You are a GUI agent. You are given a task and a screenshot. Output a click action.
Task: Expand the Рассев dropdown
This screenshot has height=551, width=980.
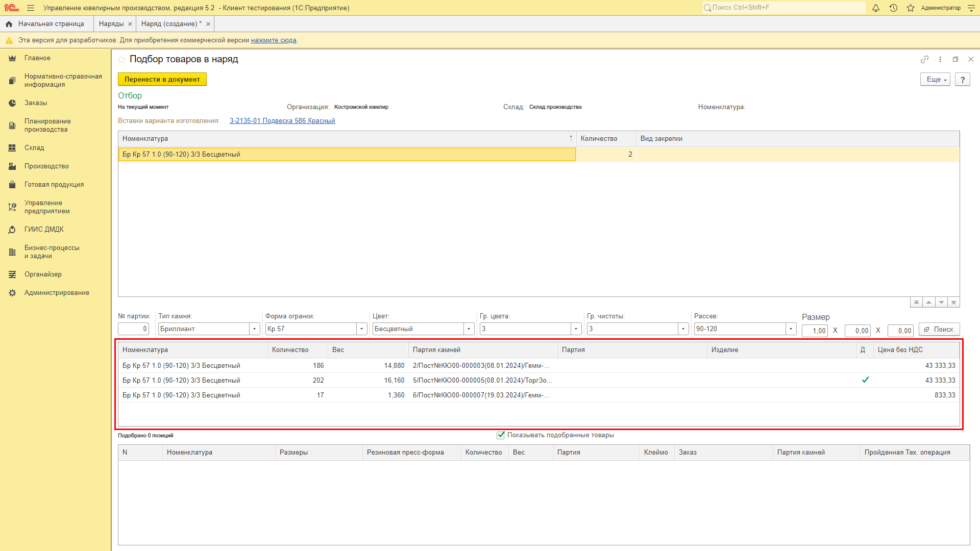click(x=791, y=329)
